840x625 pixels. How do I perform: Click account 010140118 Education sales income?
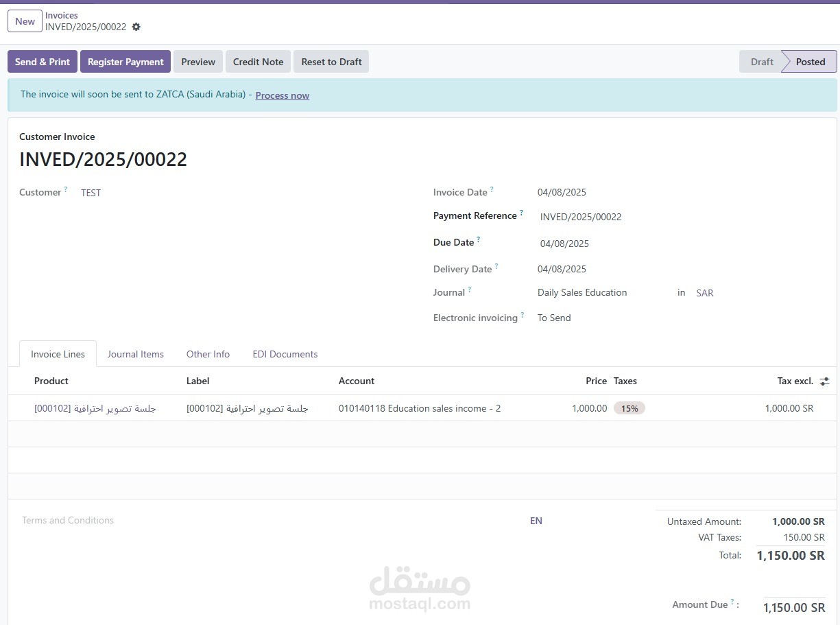coord(420,408)
